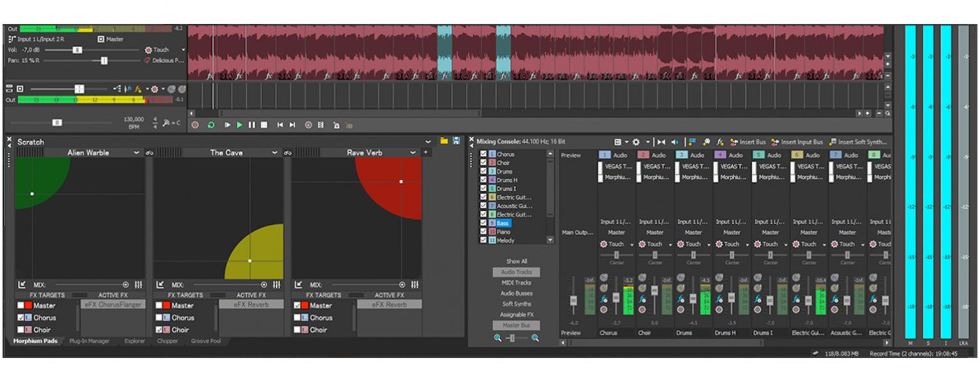The width and height of the screenshot is (980, 382).
Task: Uncheck the Drums track in the console track list
Action: point(484,171)
